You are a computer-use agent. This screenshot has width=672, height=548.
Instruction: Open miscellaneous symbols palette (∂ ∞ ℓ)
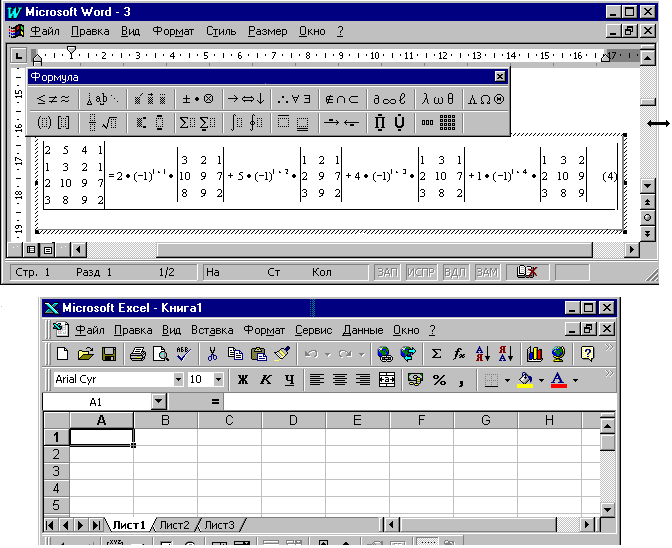point(390,99)
